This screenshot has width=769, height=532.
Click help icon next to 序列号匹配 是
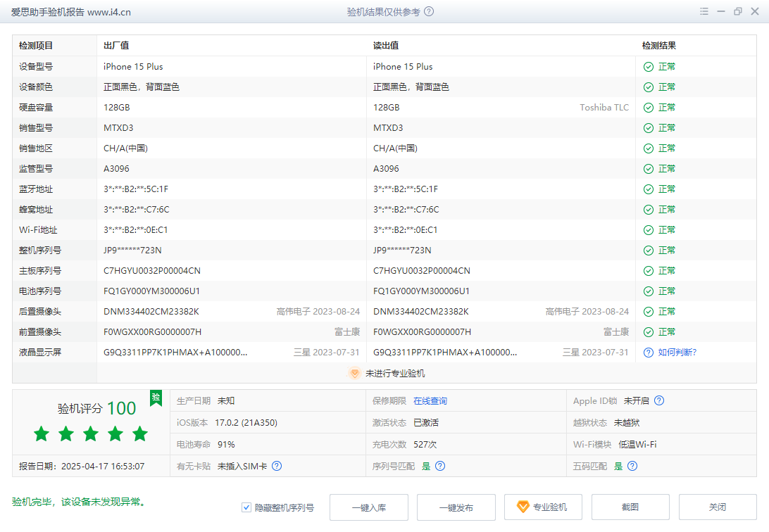(x=440, y=466)
